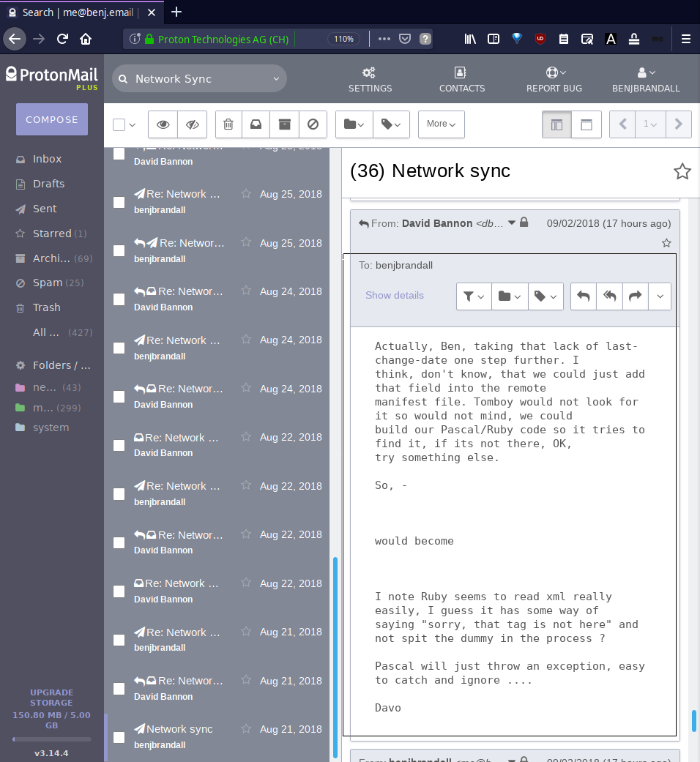Open the system folder

(51, 427)
